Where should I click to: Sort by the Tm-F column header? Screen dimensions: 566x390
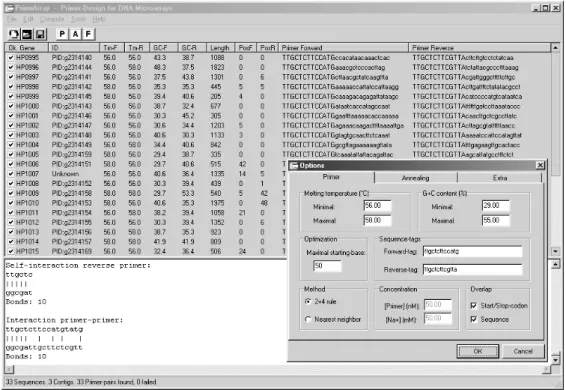point(112,48)
